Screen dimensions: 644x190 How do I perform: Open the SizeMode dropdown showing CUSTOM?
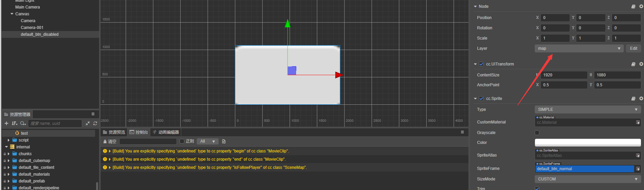pos(588,179)
